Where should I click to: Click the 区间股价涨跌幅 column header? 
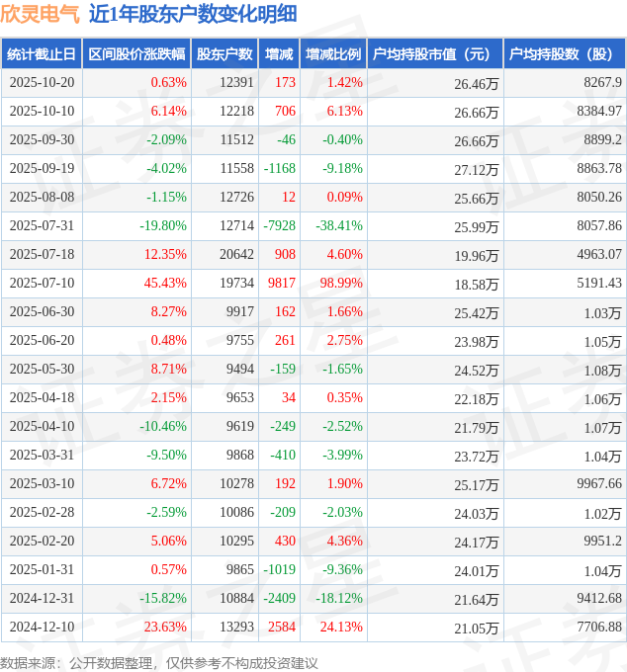click(x=135, y=54)
